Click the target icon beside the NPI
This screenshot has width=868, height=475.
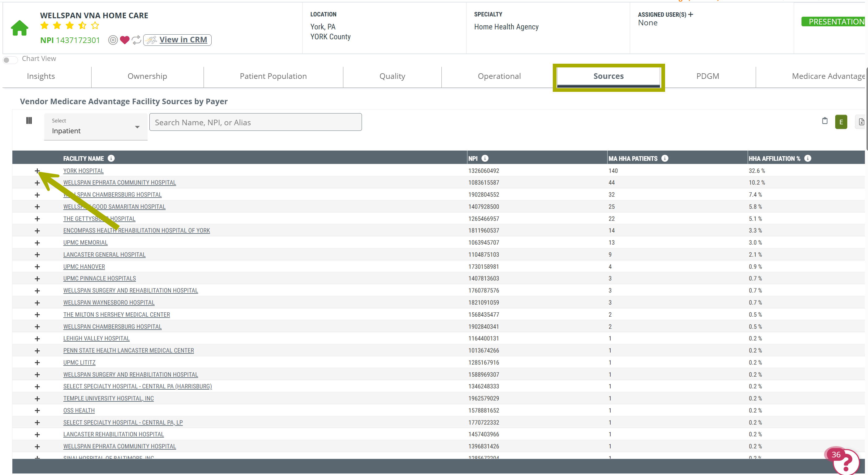coord(113,40)
